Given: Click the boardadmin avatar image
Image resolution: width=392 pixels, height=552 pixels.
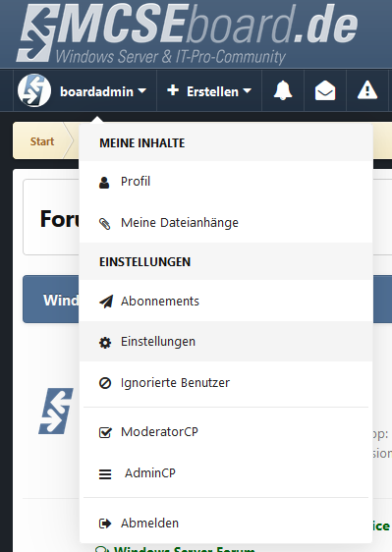Looking at the screenshot, I should [34, 90].
